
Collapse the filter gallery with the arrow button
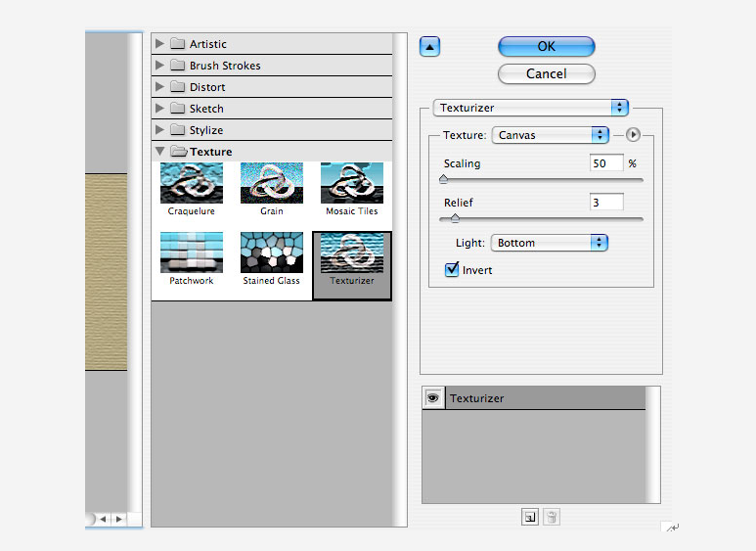(429, 47)
